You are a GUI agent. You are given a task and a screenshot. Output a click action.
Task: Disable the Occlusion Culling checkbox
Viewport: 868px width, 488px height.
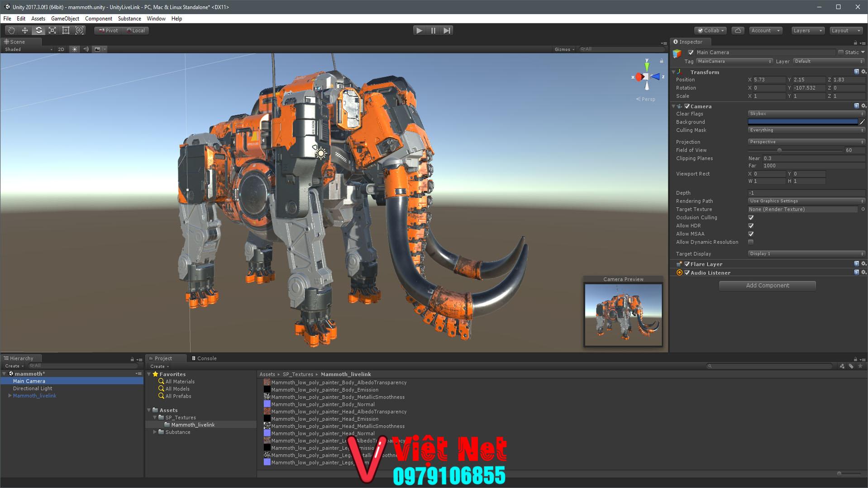click(x=751, y=218)
